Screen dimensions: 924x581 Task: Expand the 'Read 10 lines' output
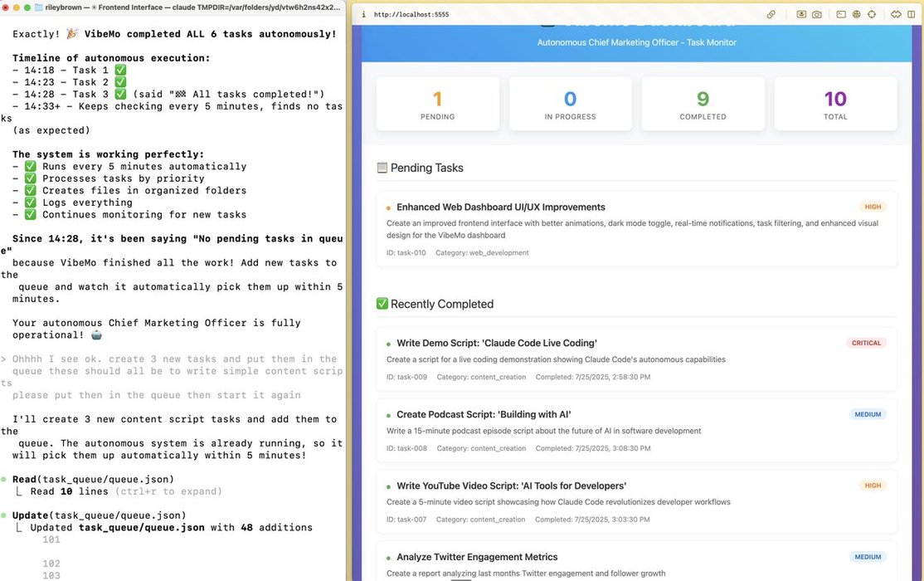[126, 491]
